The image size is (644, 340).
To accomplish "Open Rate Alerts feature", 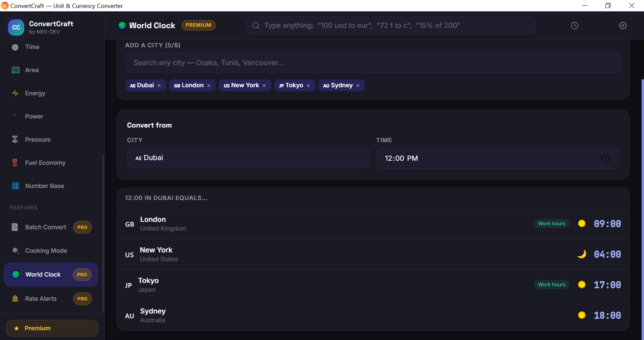I will coord(51,299).
